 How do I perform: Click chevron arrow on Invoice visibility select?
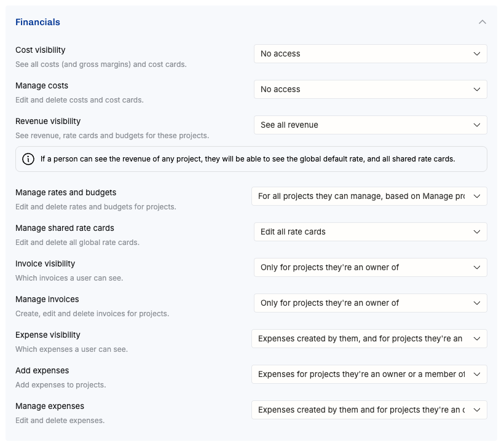pyautogui.click(x=477, y=268)
